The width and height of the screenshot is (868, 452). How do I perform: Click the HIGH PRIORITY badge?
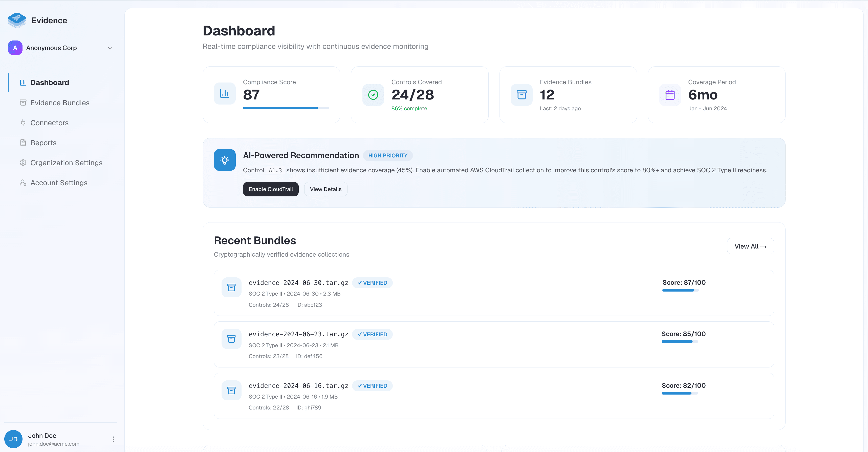pos(388,155)
